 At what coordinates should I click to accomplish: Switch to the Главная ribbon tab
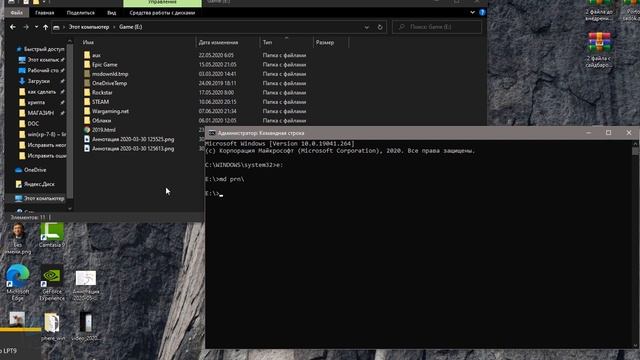[44, 13]
